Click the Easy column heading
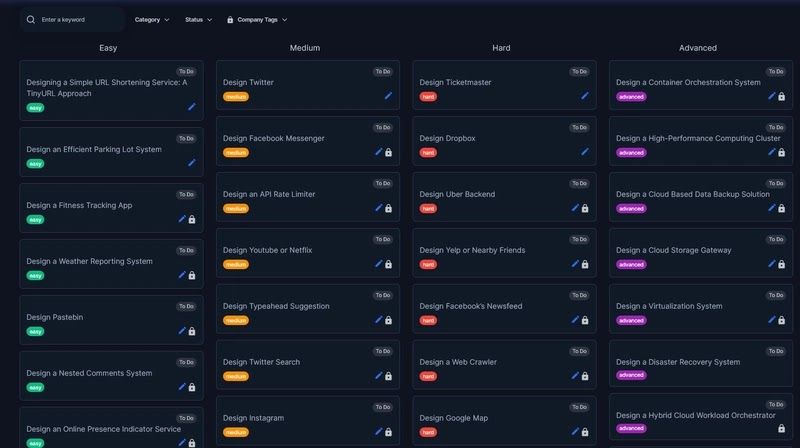The height and width of the screenshot is (448, 800). point(108,47)
